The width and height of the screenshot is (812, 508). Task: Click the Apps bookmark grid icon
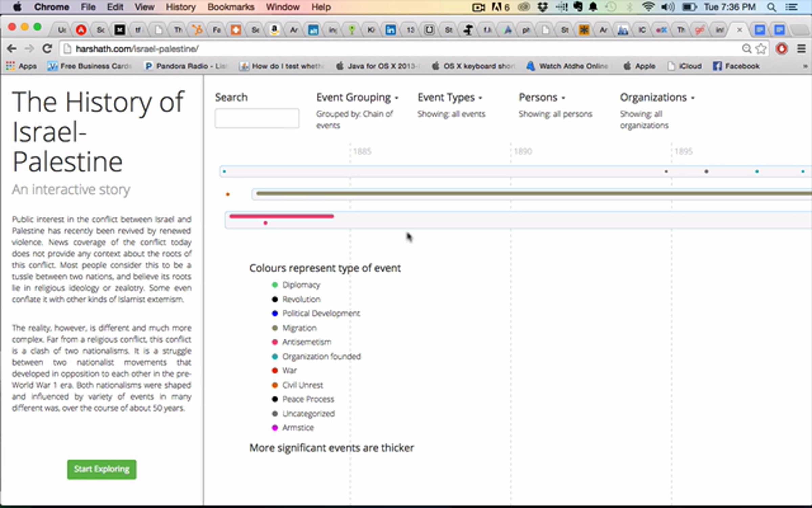coord(10,66)
